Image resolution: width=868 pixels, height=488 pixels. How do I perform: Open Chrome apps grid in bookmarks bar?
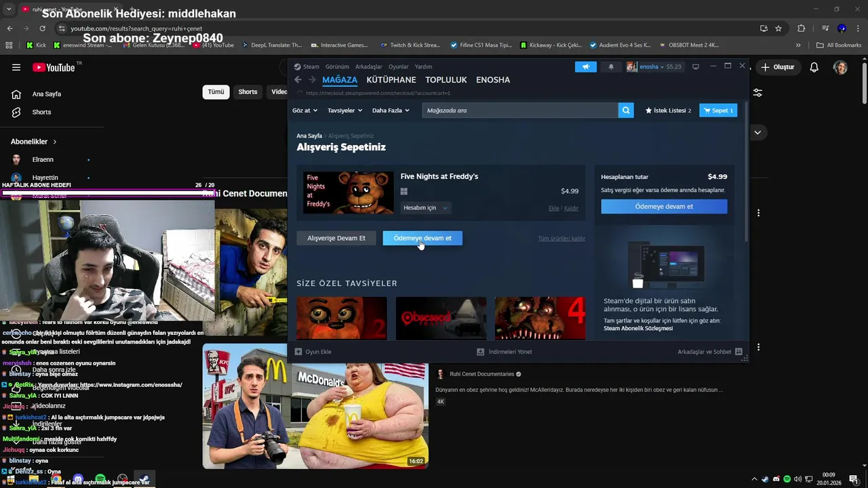click(x=9, y=45)
